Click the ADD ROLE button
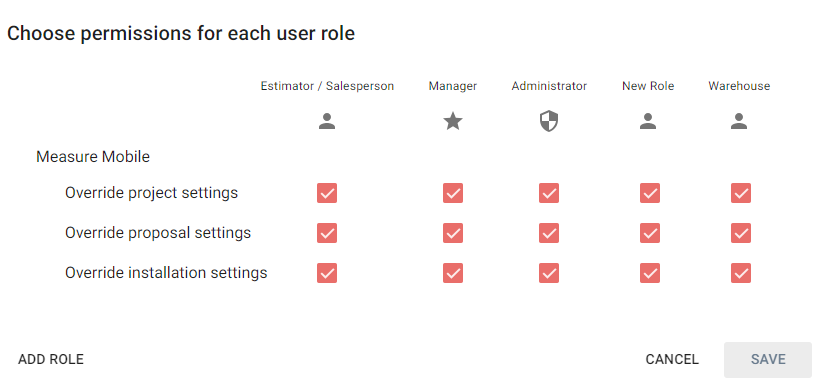815x385 pixels. pyautogui.click(x=51, y=360)
